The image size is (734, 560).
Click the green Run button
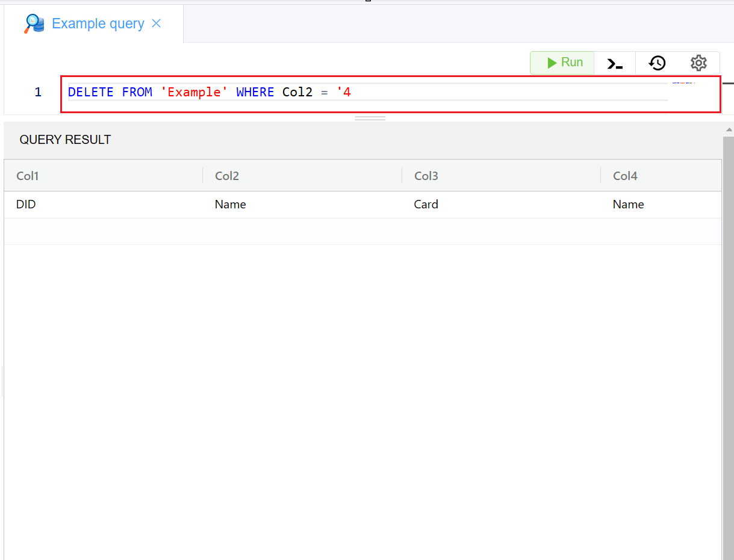(x=562, y=63)
